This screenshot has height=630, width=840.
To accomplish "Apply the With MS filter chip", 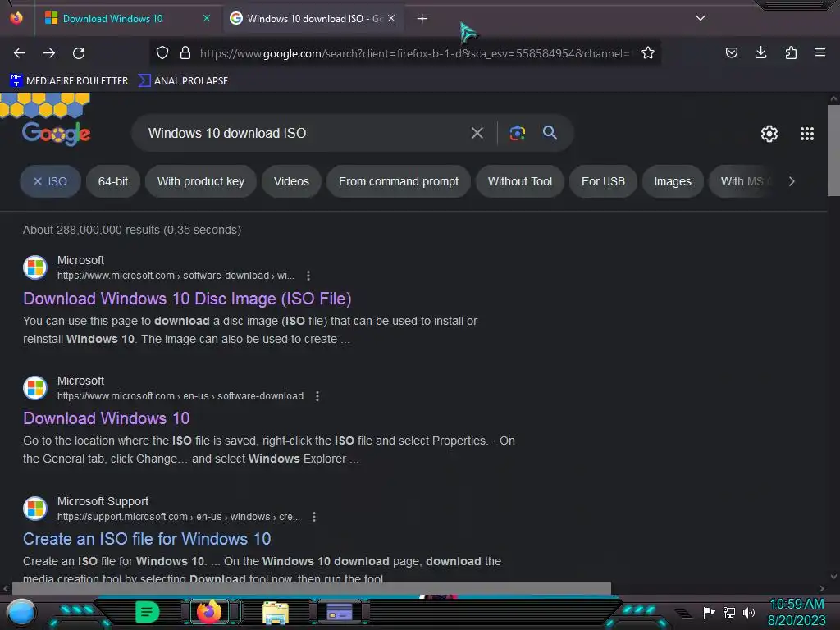I will [x=742, y=181].
